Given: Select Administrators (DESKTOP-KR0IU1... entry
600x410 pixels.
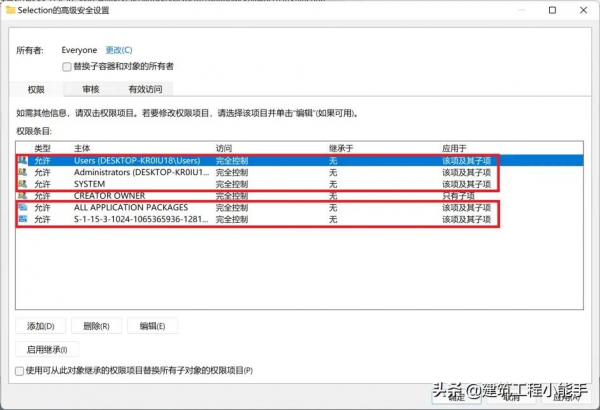Looking at the screenshot, I should coord(300,172).
